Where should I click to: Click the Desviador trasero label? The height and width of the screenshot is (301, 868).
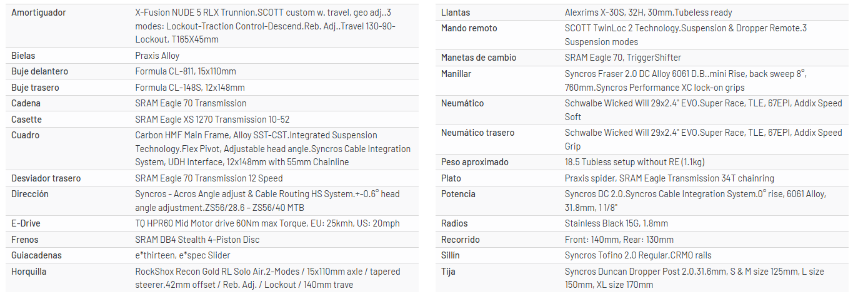[x=46, y=178]
